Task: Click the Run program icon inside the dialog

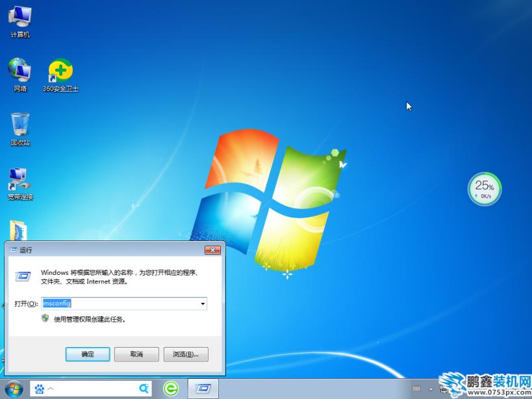Action: coord(23,276)
